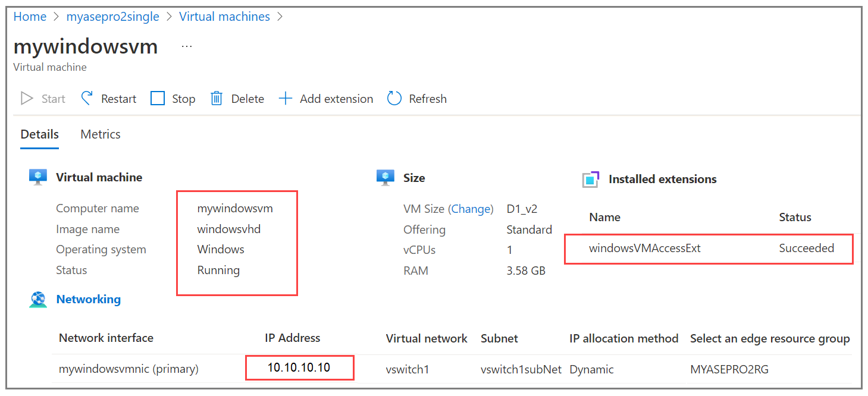Image resolution: width=868 pixels, height=396 pixels.
Task: Click the Add extension plus icon
Action: coord(285,98)
